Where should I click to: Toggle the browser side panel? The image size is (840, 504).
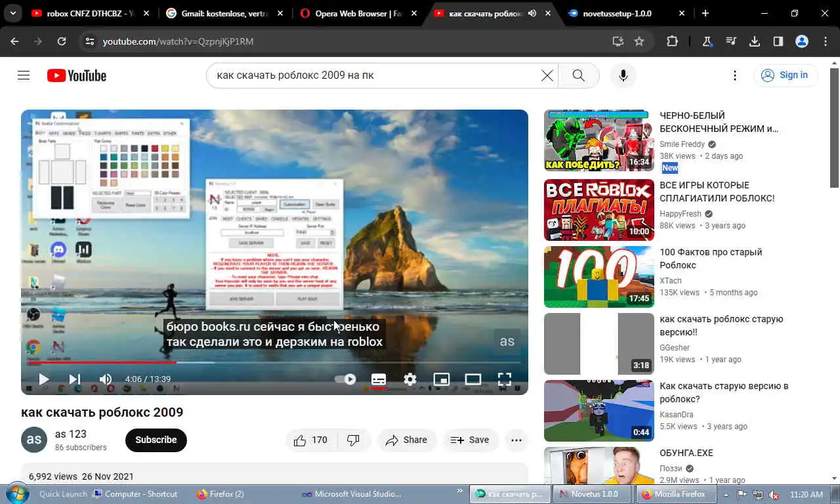pos(778,41)
